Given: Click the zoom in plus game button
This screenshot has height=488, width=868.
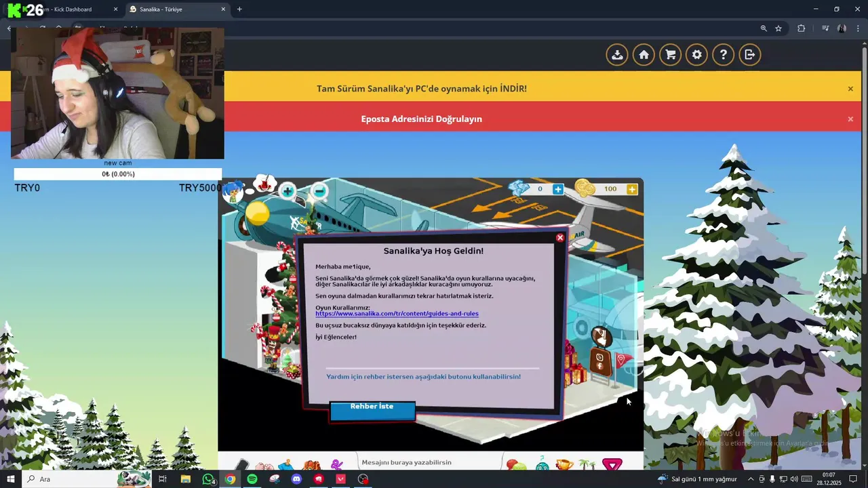Looking at the screenshot, I should 288,191.
